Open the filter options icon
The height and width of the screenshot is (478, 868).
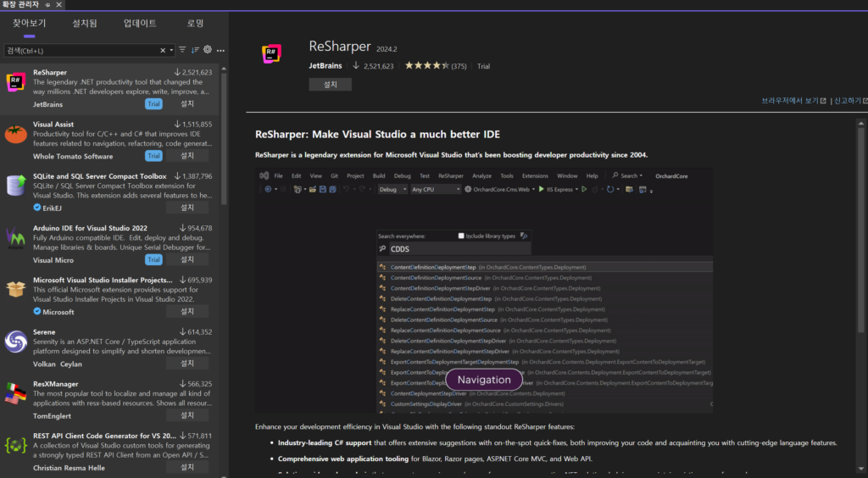coord(182,50)
